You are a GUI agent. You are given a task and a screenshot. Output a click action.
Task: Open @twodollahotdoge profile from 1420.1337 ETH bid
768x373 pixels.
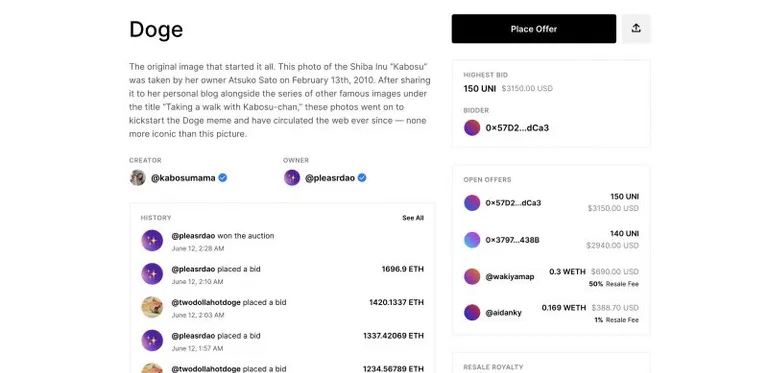point(206,303)
